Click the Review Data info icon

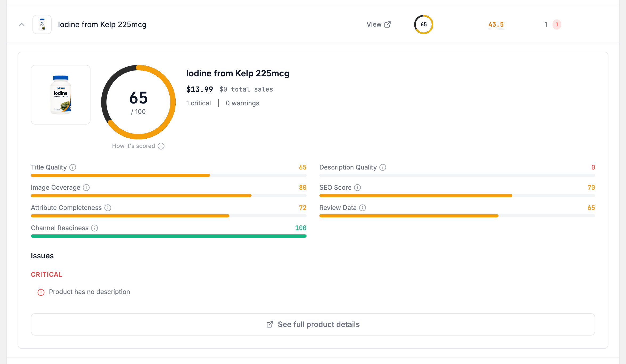click(x=363, y=208)
